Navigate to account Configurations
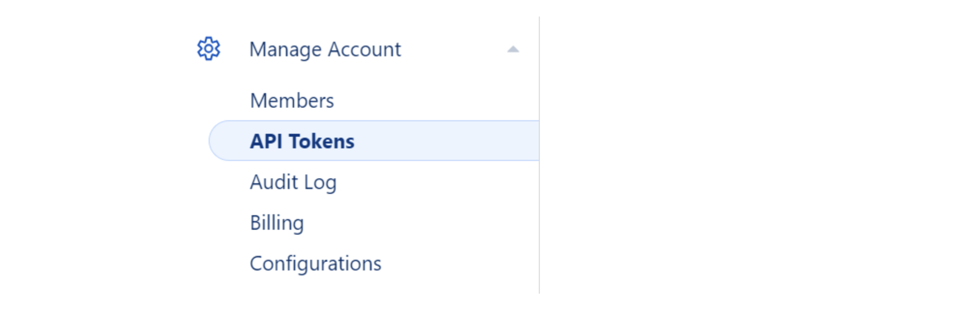The height and width of the screenshot is (314, 980). coord(316,264)
